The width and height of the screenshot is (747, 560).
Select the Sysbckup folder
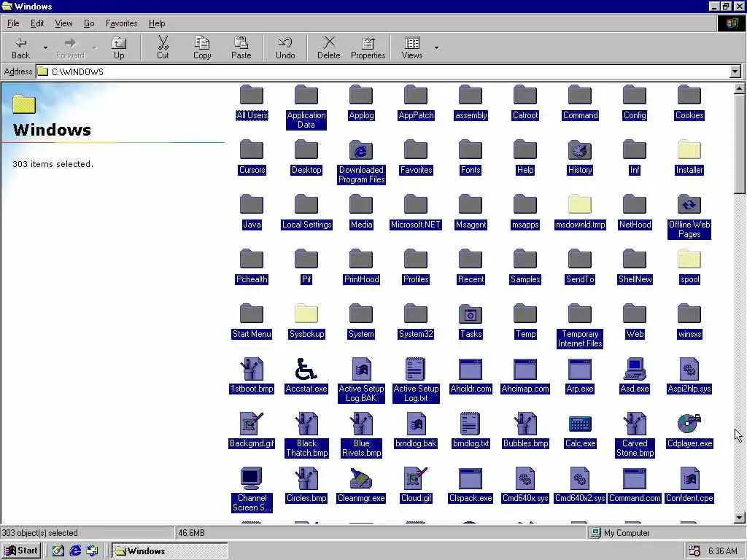[x=306, y=322]
